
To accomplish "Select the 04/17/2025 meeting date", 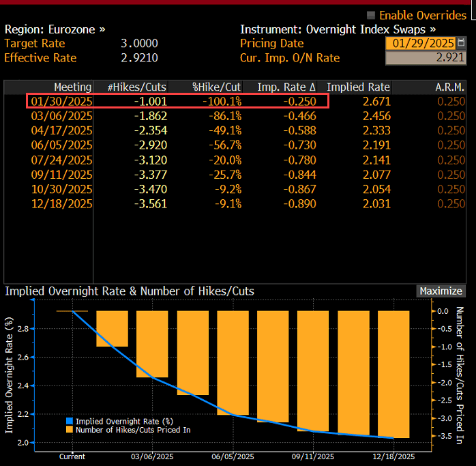I will [x=61, y=130].
